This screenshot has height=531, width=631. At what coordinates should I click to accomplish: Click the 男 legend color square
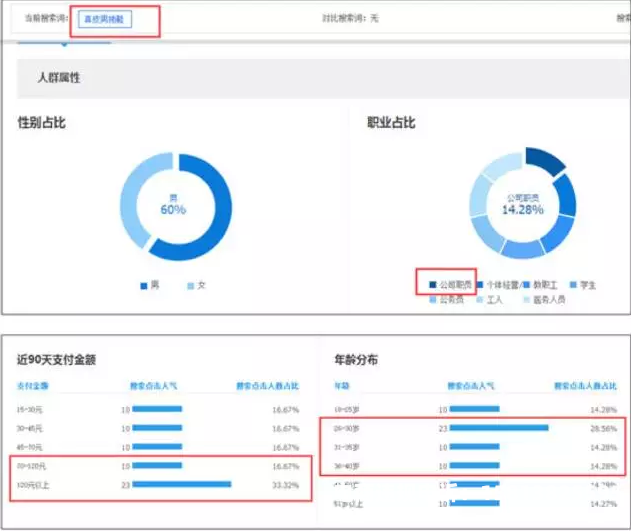point(143,286)
